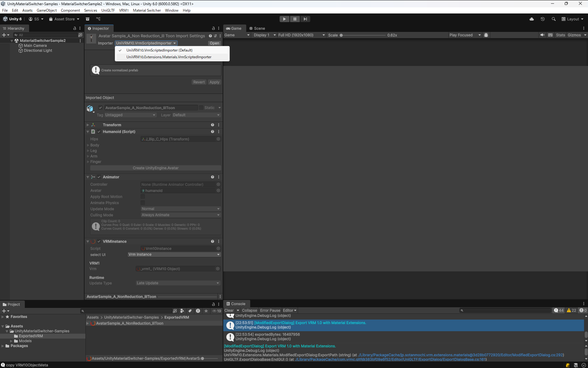The width and height of the screenshot is (588, 368).
Task: Open the Material Switcher menu
Action: pyautogui.click(x=147, y=10)
